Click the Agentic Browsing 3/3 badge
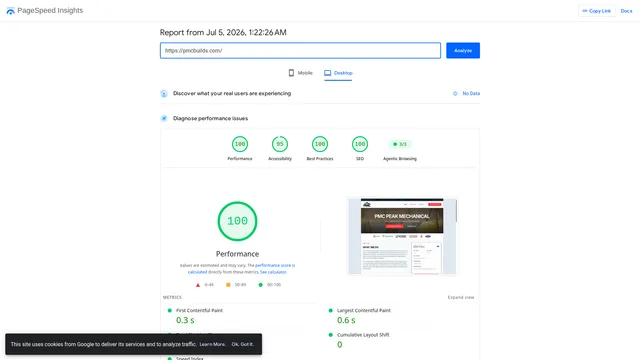 click(x=400, y=144)
